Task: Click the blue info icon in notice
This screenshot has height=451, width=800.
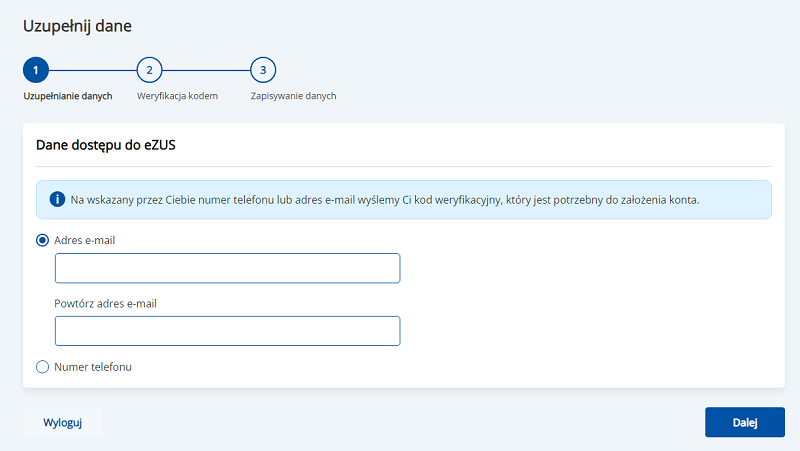Action: (57, 199)
